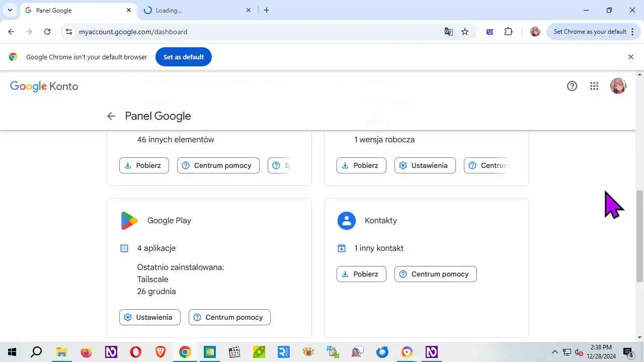Close the Loading... tab

point(249,10)
